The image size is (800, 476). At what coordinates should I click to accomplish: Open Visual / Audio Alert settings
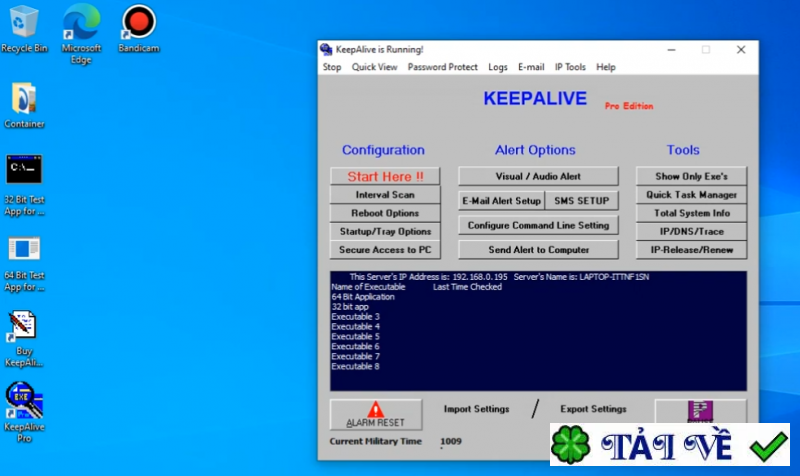pyautogui.click(x=538, y=176)
